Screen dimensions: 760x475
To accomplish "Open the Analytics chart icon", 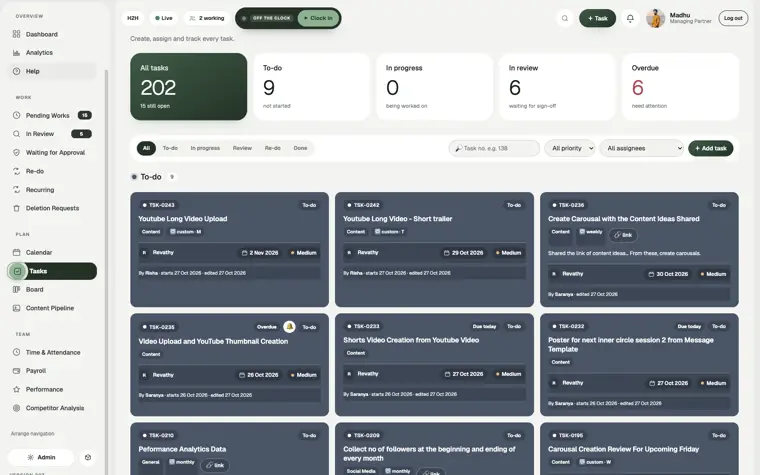I will [16, 52].
